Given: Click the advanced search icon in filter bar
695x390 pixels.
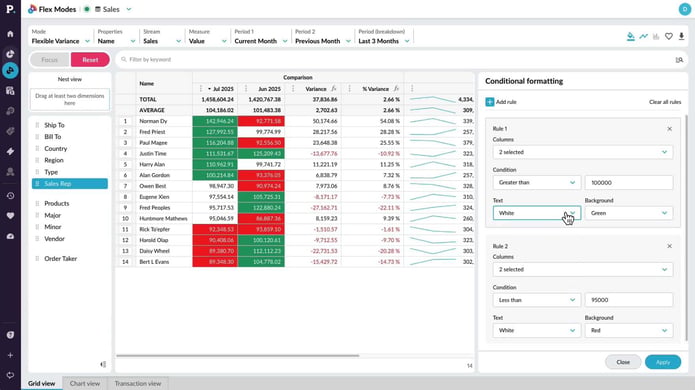Looking at the screenshot, I should point(679,60).
